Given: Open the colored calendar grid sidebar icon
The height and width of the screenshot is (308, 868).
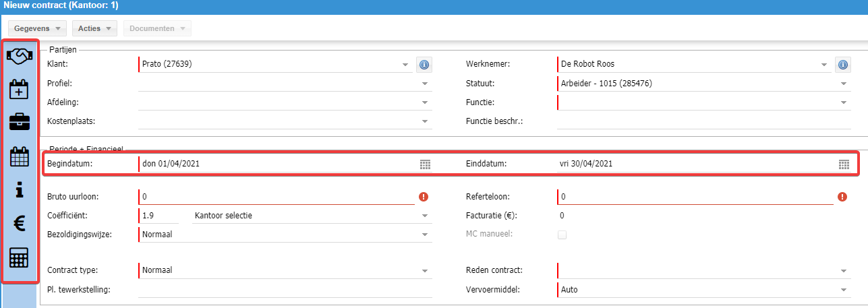Looking at the screenshot, I should pyautogui.click(x=20, y=156).
